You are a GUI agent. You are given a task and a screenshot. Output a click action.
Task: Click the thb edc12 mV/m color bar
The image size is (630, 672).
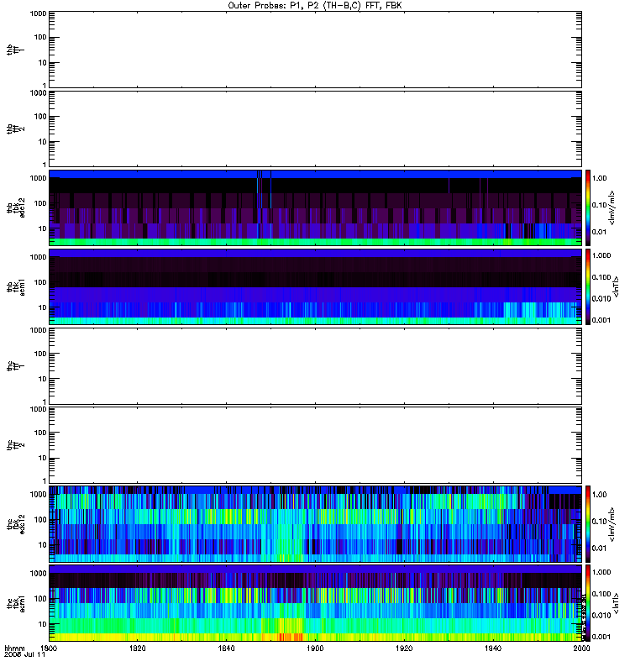click(x=588, y=207)
